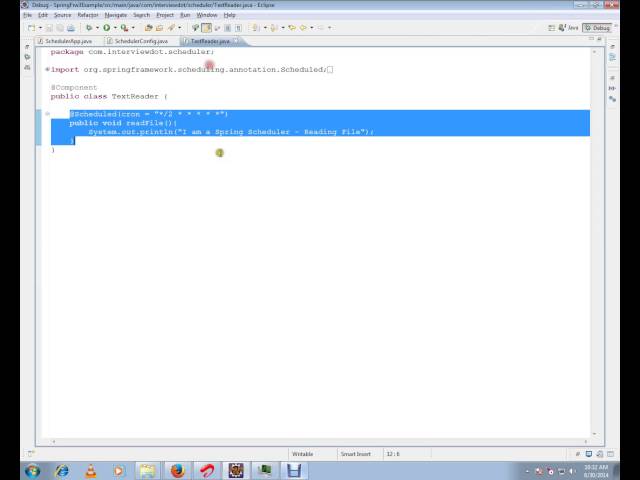Open the Outline view icon in right trim
The width and height of the screenshot is (640, 480).
(612, 57)
